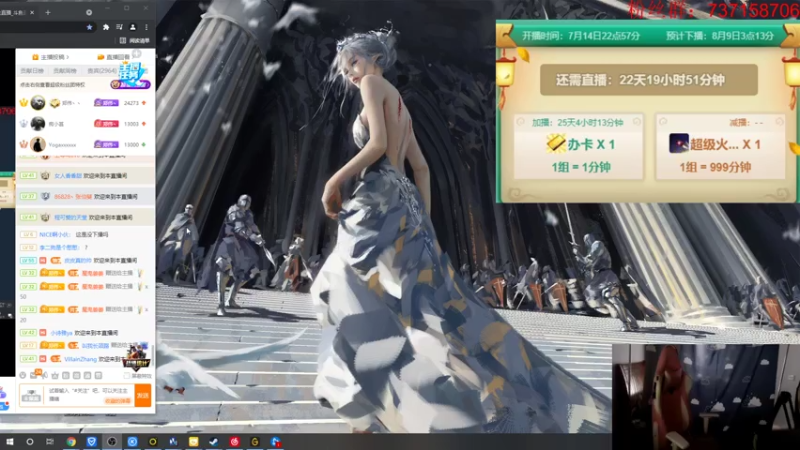Open the blue cloud app with red badge
Viewport: 800px width, 450px height.
[276, 441]
